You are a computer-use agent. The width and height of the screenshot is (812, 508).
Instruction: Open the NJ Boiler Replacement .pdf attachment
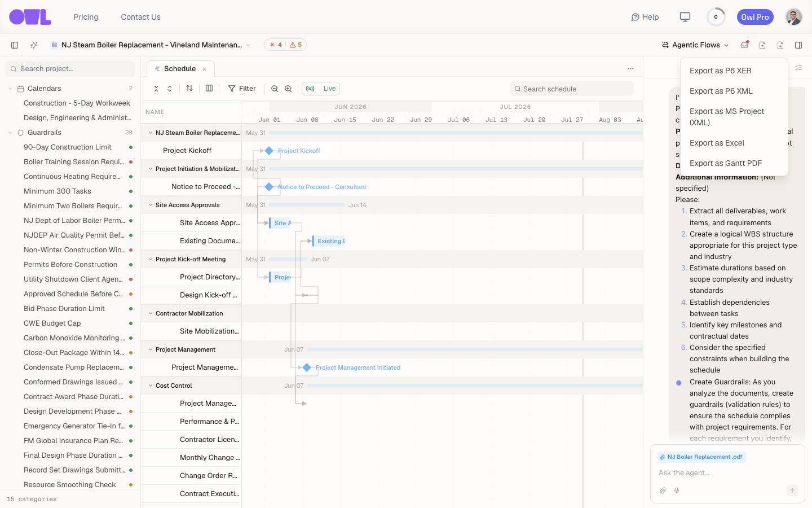tap(701, 457)
